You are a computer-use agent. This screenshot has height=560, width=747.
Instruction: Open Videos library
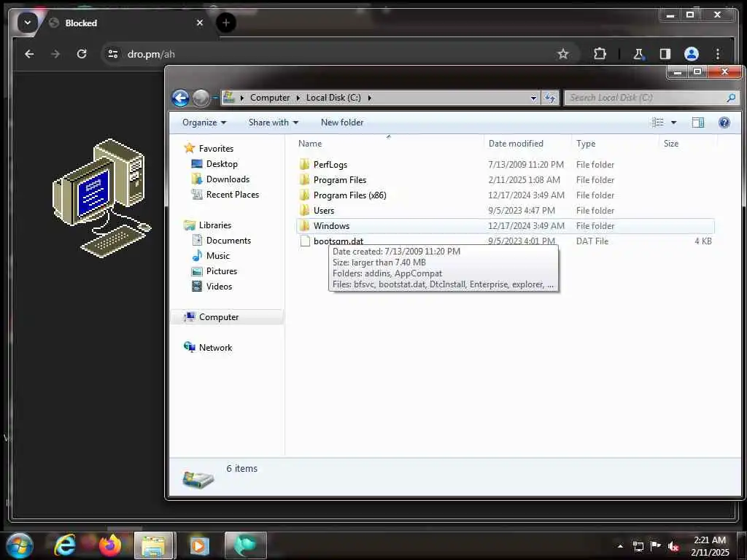click(219, 286)
